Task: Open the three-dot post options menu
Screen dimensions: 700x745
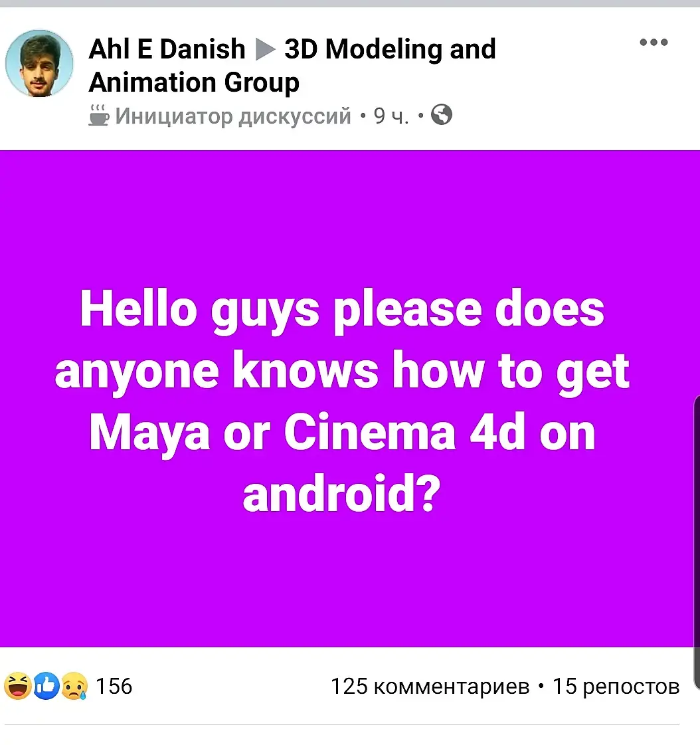Action: 654,43
